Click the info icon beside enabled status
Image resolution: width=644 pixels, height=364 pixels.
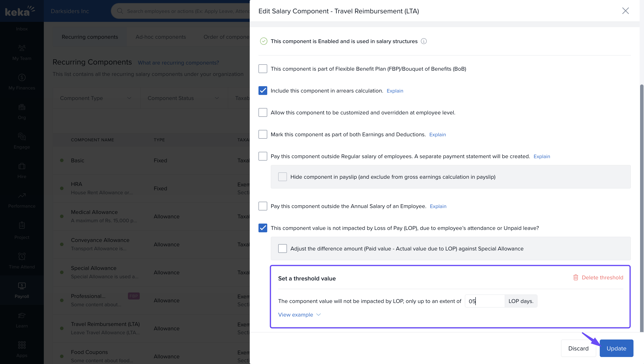click(423, 41)
